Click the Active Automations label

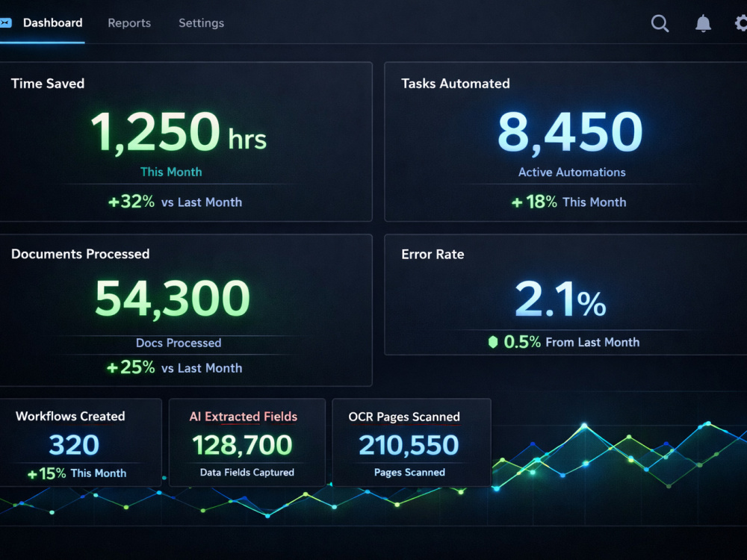click(x=571, y=172)
